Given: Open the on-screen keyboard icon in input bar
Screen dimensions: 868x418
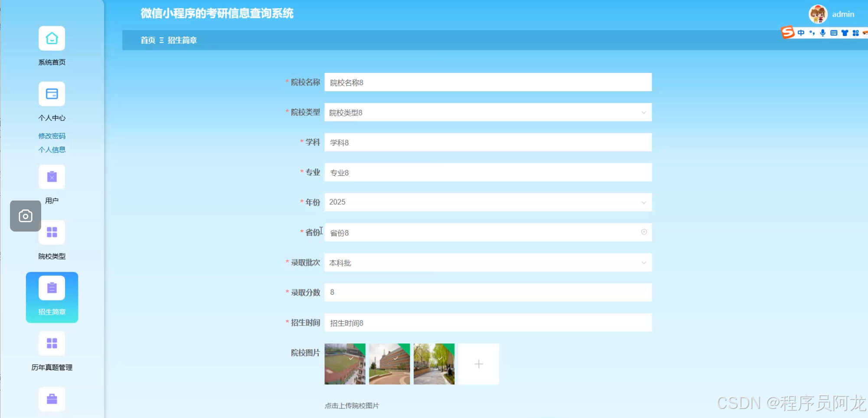Looking at the screenshot, I should click(x=833, y=33).
